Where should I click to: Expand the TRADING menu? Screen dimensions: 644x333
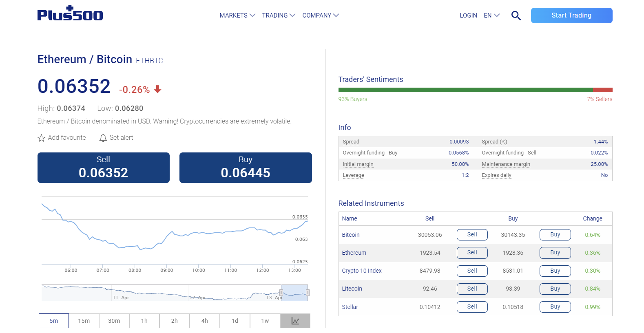[279, 15]
